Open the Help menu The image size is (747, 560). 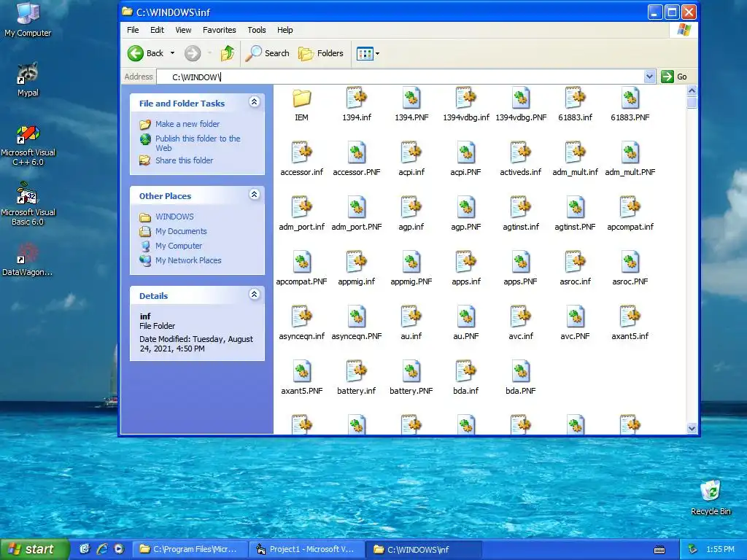285,30
